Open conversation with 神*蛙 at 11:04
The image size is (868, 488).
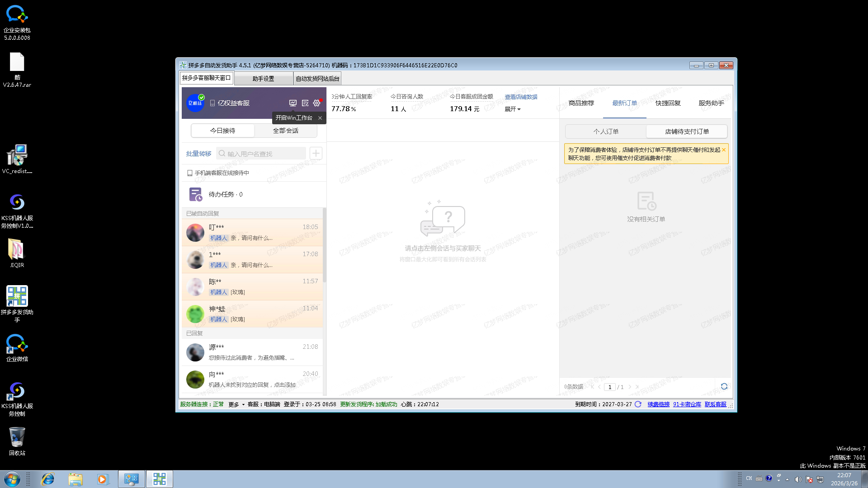pyautogui.click(x=252, y=314)
